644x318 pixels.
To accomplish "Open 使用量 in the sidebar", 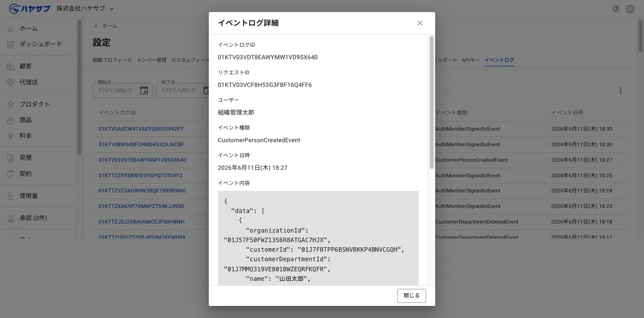I will click(x=38, y=196).
